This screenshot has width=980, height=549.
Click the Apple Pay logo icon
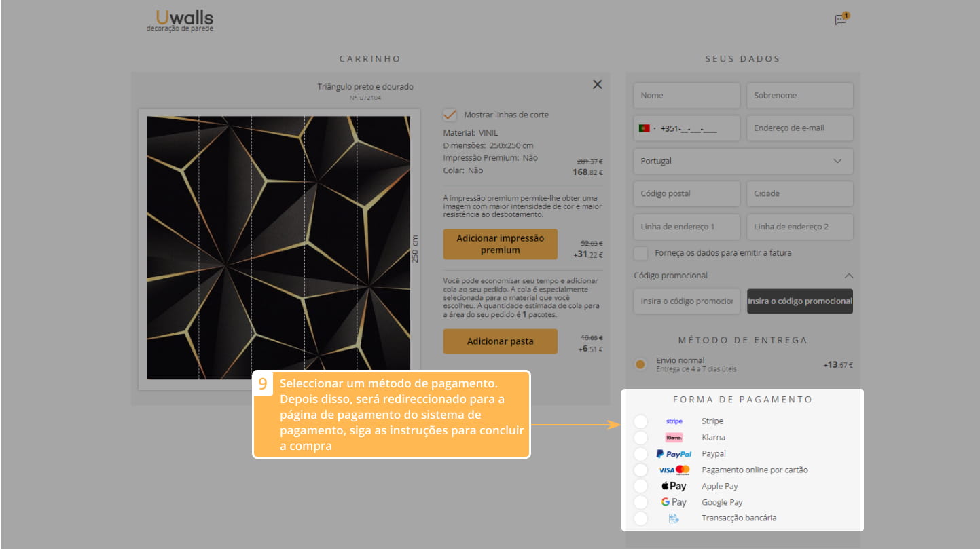(x=674, y=486)
